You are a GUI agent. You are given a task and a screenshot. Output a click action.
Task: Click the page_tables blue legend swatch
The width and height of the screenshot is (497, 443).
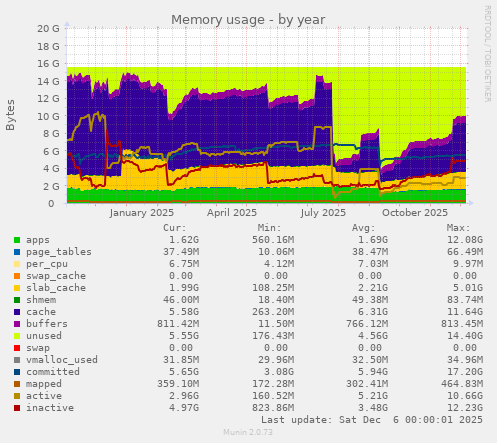pos(17,252)
